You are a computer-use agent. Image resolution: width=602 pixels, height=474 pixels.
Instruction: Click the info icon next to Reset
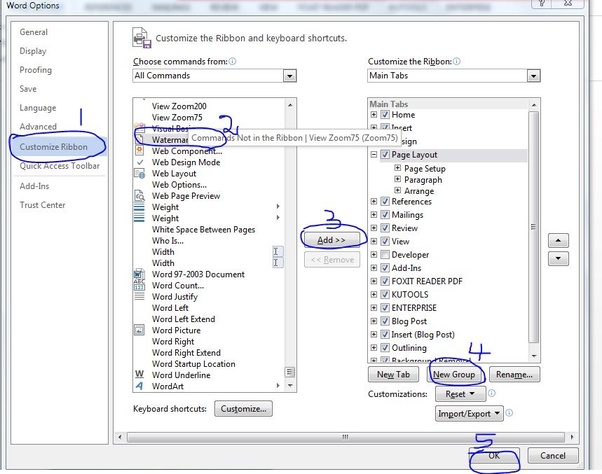(491, 393)
